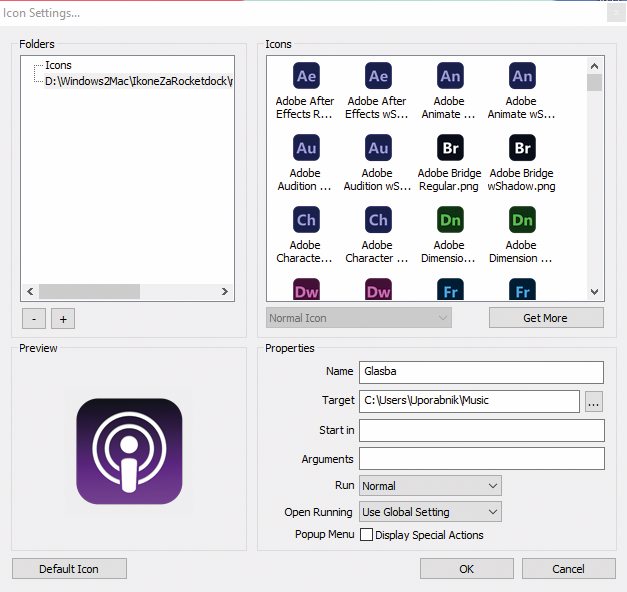Select the Adobe After Effects Regular icon
The width and height of the screenshot is (627, 592).
tap(306, 76)
